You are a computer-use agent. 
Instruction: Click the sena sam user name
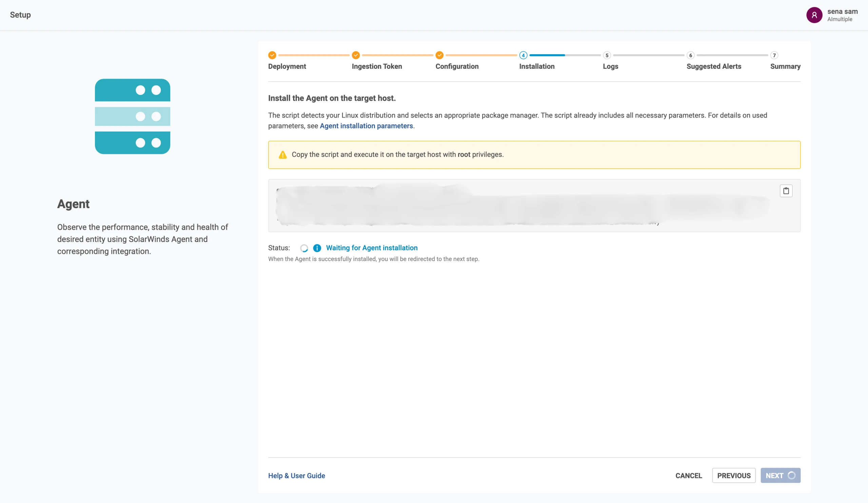coord(842,12)
